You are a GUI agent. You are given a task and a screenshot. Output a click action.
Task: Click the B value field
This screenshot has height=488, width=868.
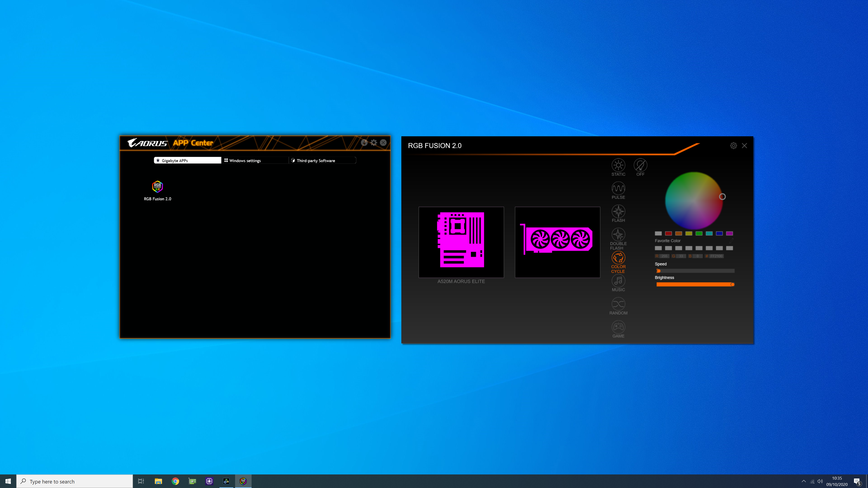[698, 256]
